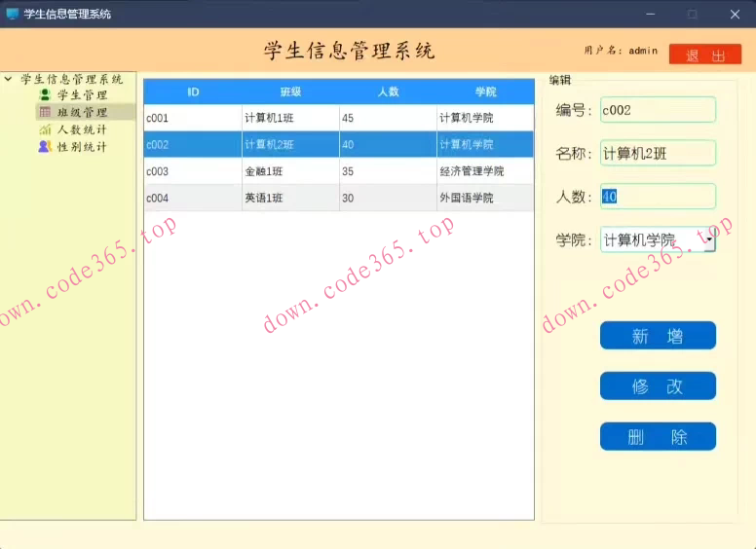Screen dimensions: 756x549
Task: Click the 计算机2班 cell in the table
Action: [x=290, y=144]
